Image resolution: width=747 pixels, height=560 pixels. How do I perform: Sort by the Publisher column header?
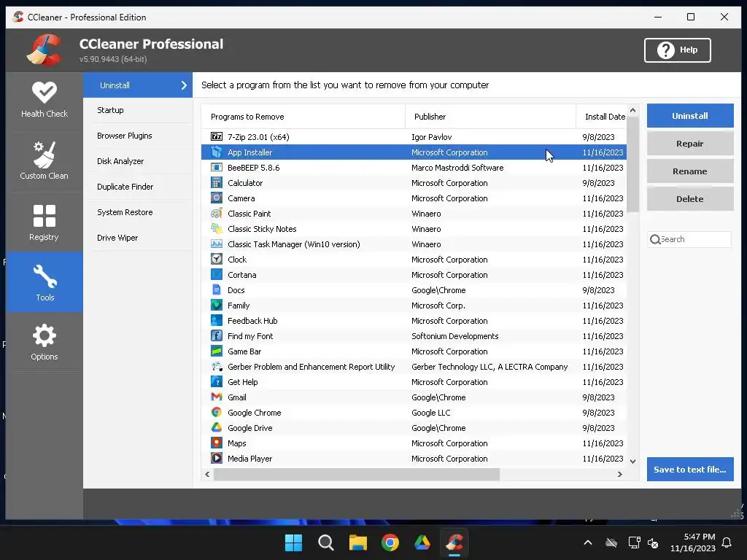(x=490, y=117)
